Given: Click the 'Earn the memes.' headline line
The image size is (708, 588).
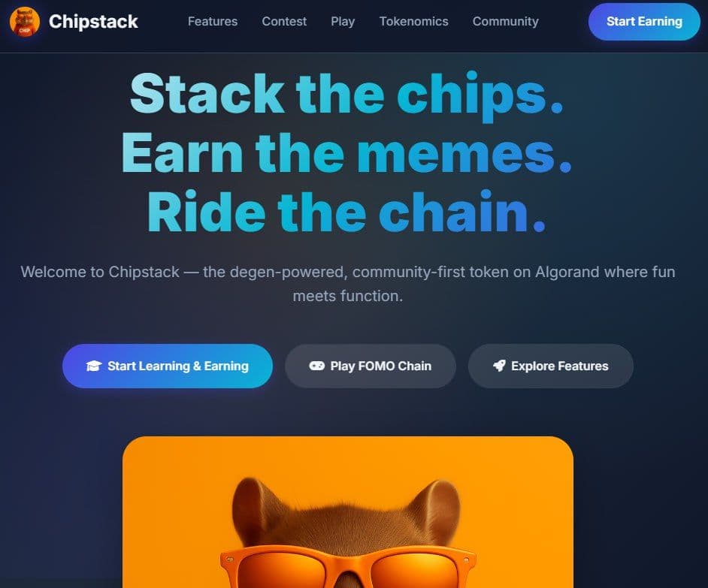Looking at the screenshot, I should click(x=346, y=153).
